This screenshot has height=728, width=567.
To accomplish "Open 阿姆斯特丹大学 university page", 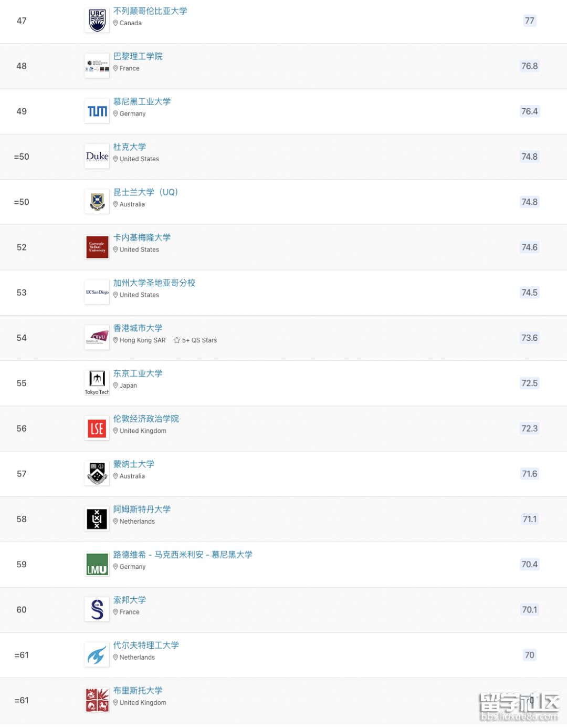I will pyautogui.click(x=142, y=509).
